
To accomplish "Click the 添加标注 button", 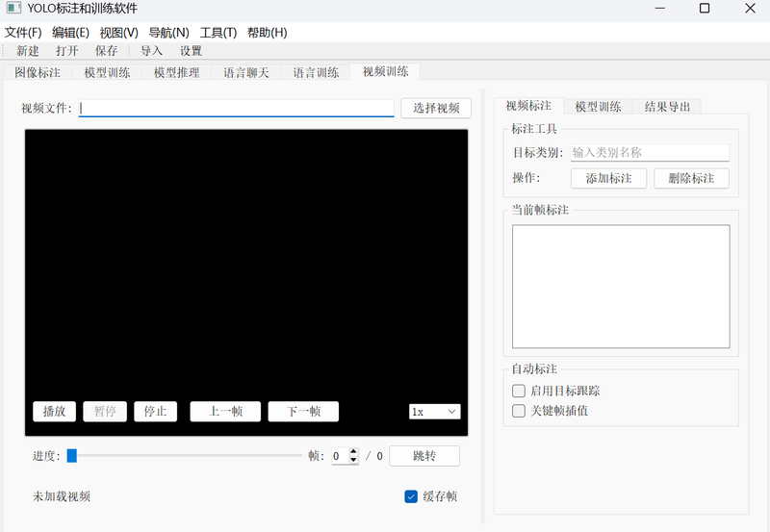I will coord(608,178).
